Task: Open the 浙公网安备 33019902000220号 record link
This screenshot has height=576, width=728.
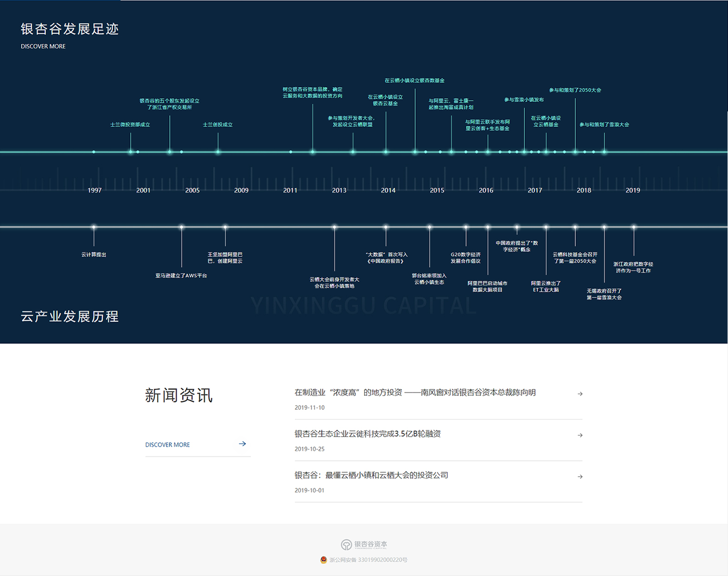Action: [x=368, y=560]
